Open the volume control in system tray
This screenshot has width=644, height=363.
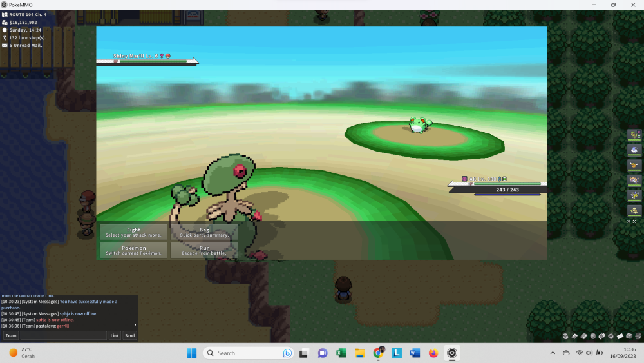click(x=589, y=353)
